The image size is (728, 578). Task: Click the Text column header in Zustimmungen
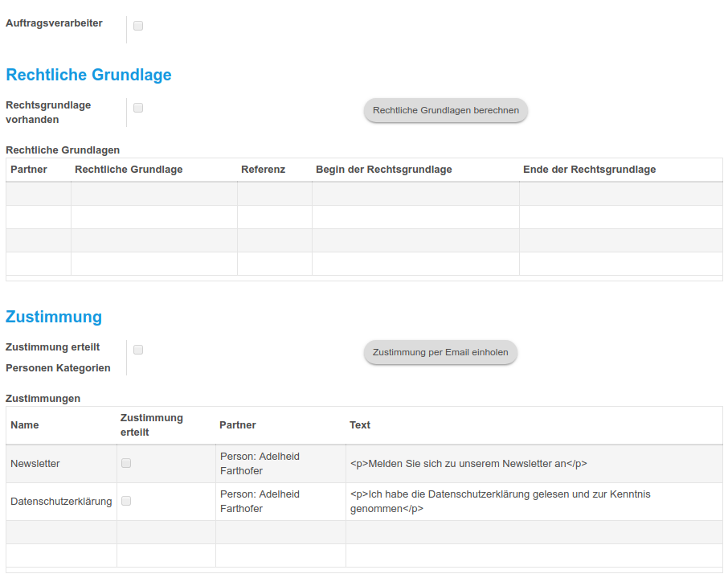360,425
